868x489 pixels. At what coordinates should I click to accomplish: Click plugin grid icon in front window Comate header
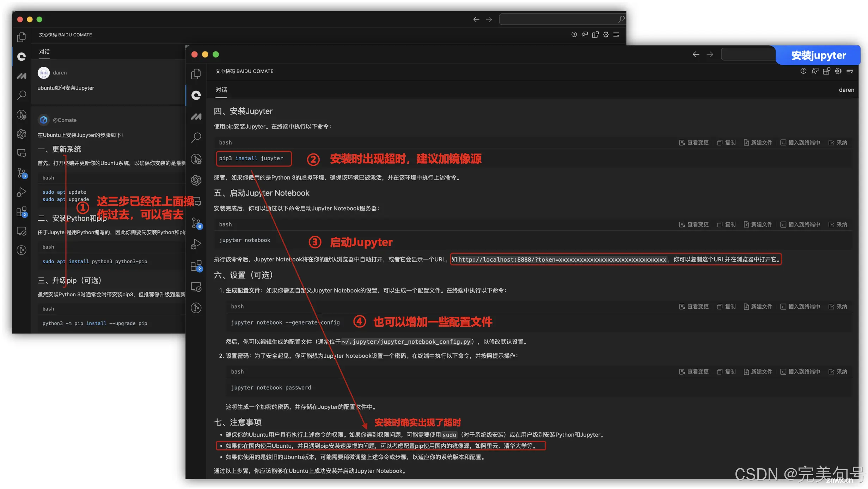[826, 71]
